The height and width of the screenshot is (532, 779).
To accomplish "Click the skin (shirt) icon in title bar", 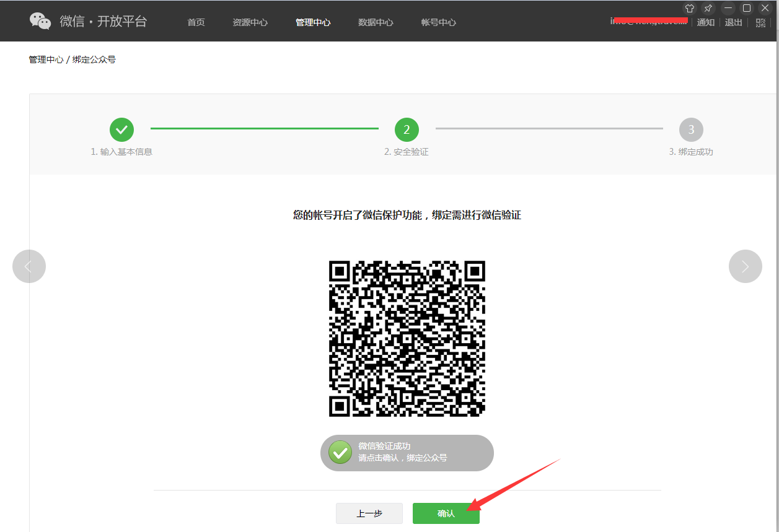I will (x=690, y=8).
